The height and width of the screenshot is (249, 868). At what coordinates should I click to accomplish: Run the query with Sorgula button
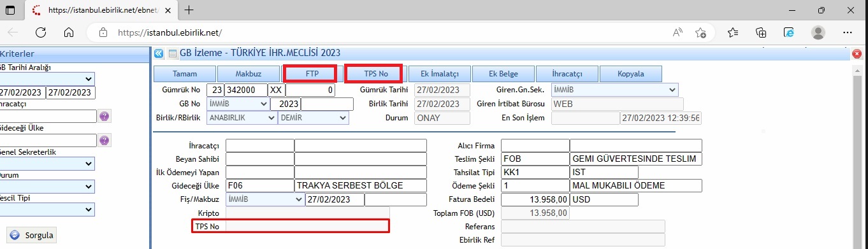(x=33, y=235)
